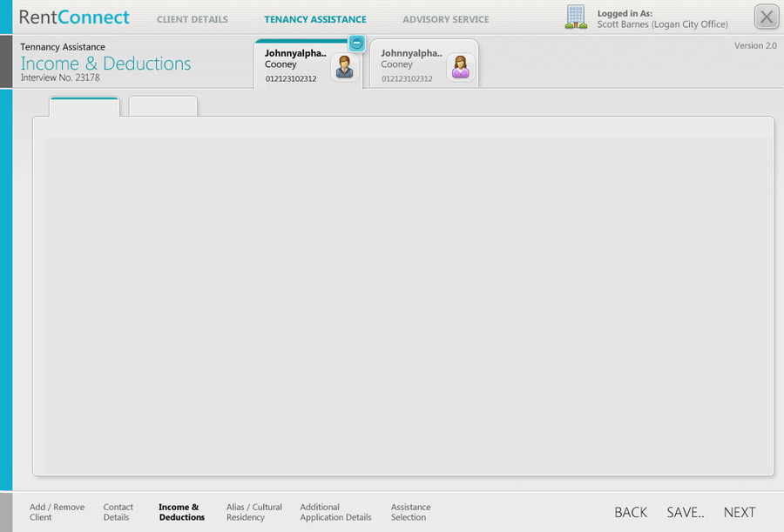Select the female avatar on the second client card
784x532 pixels.
click(461, 68)
